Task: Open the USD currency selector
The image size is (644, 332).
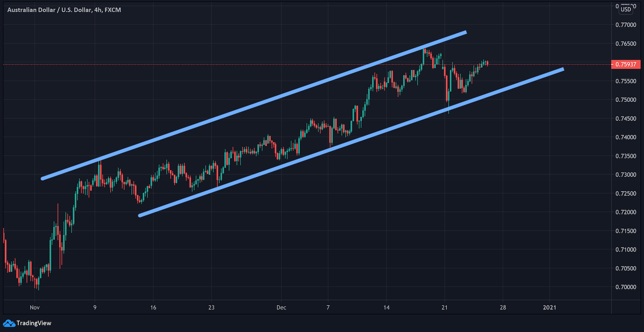Action: (626, 9)
